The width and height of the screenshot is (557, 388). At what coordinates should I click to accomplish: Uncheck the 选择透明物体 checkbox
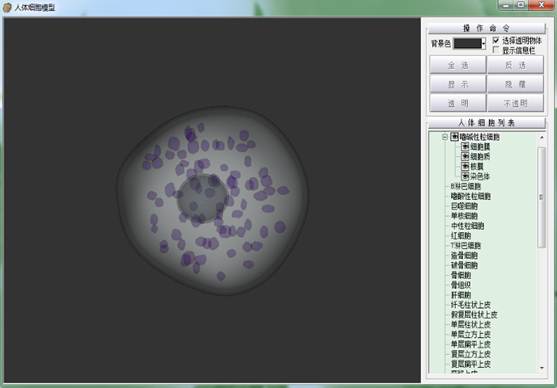496,40
